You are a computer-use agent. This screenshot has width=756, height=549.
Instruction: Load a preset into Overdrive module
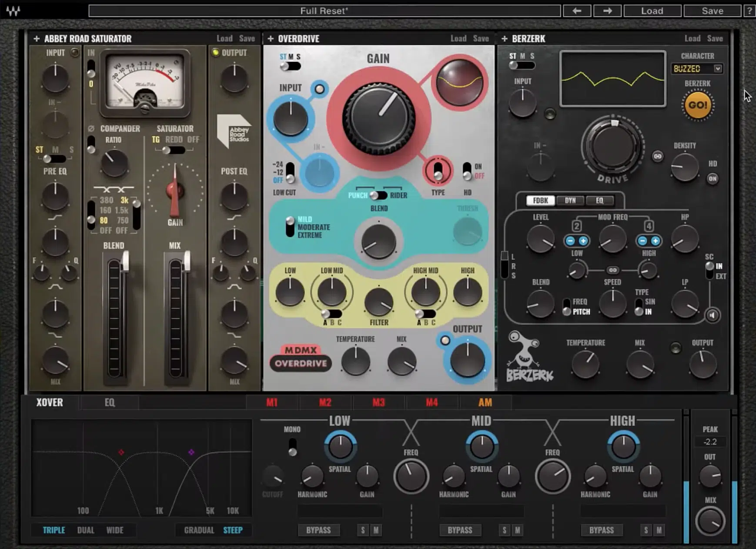(x=458, y=38)
